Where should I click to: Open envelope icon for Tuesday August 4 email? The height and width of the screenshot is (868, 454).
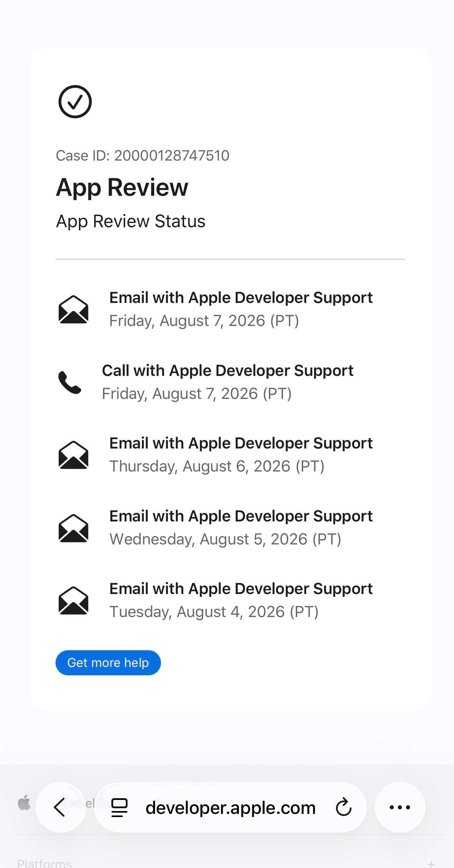point(73,600)
